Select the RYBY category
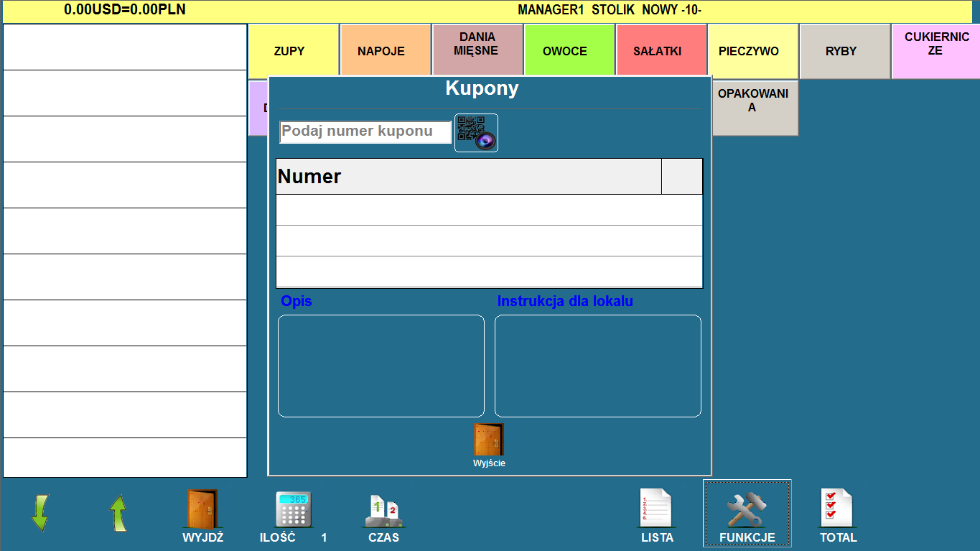 tap(845, 51)
